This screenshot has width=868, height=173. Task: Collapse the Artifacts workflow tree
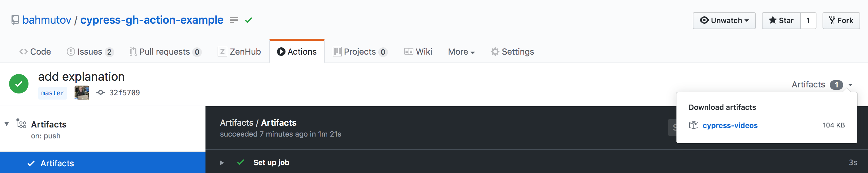(7, 124)
